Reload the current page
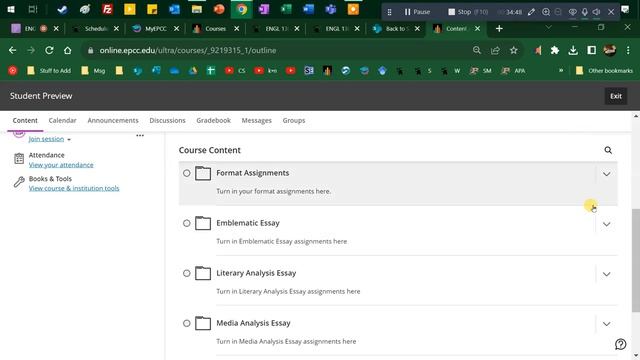The height and width of the screenshot is (360, 640). (49, 50)
